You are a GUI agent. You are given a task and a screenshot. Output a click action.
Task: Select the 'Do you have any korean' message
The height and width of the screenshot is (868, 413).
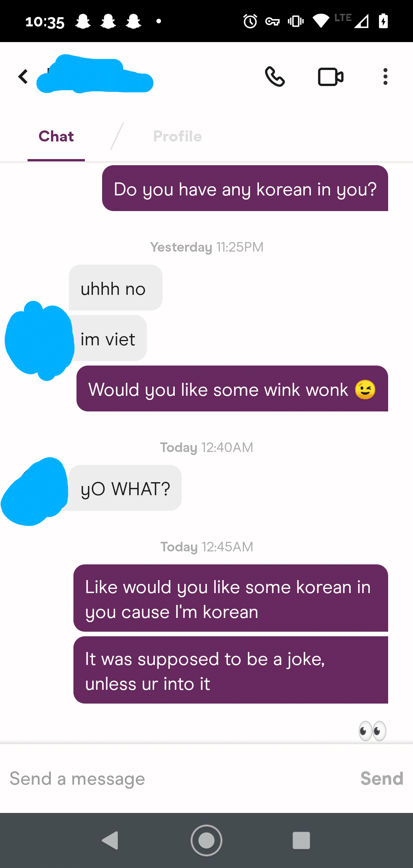point(245,188)
